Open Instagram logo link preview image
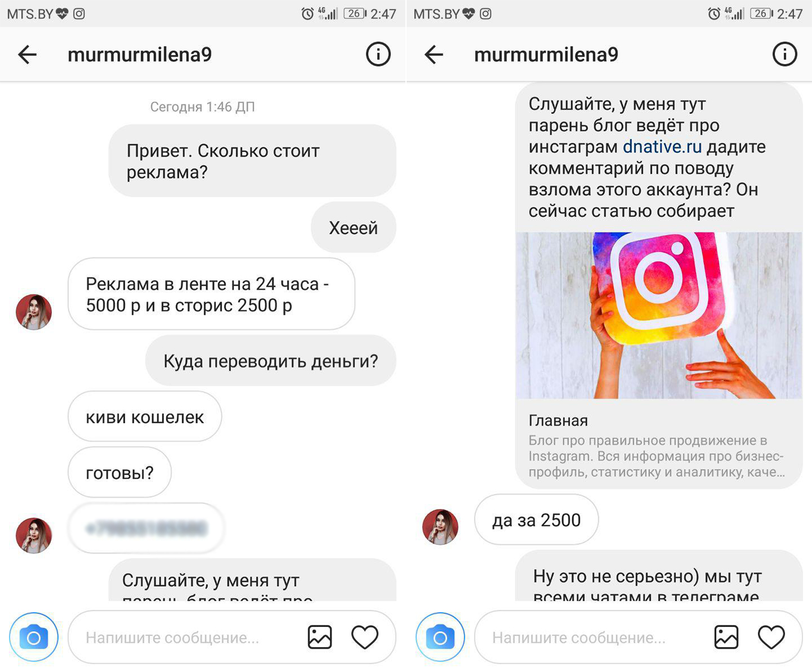Image resolution: width=812 pixels, height=669 pixels. (659, 315)
